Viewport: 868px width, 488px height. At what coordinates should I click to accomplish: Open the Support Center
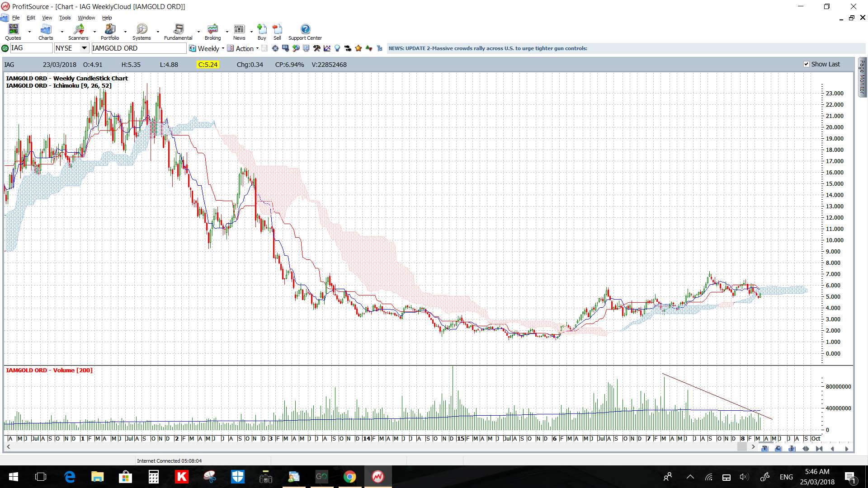pos(305,32)
